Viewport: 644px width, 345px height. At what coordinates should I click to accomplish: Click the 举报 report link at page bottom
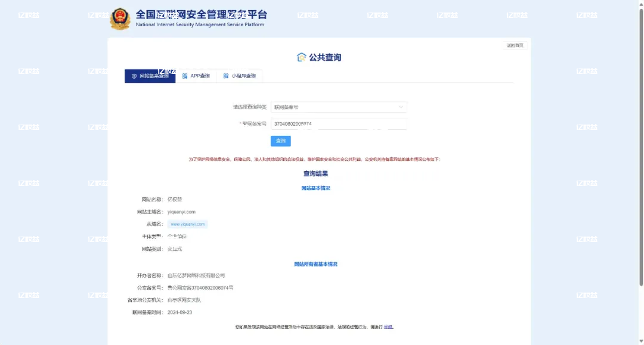pos(388,327)
